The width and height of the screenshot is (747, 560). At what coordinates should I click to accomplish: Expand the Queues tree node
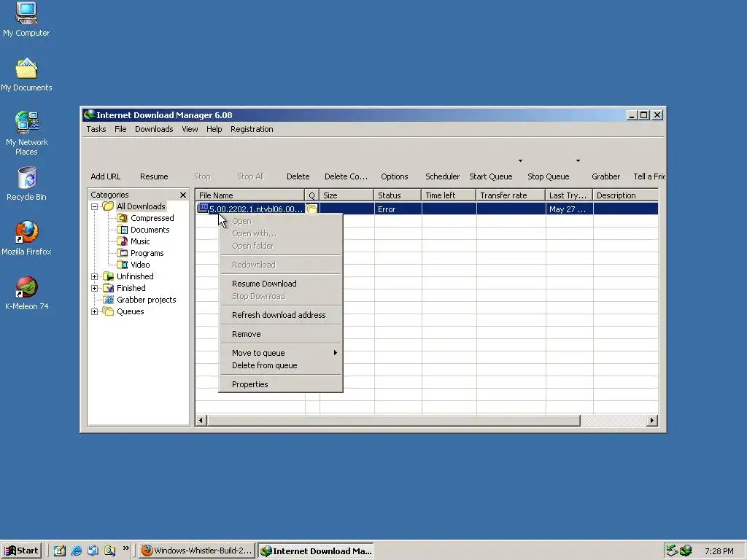pos(94,311)
